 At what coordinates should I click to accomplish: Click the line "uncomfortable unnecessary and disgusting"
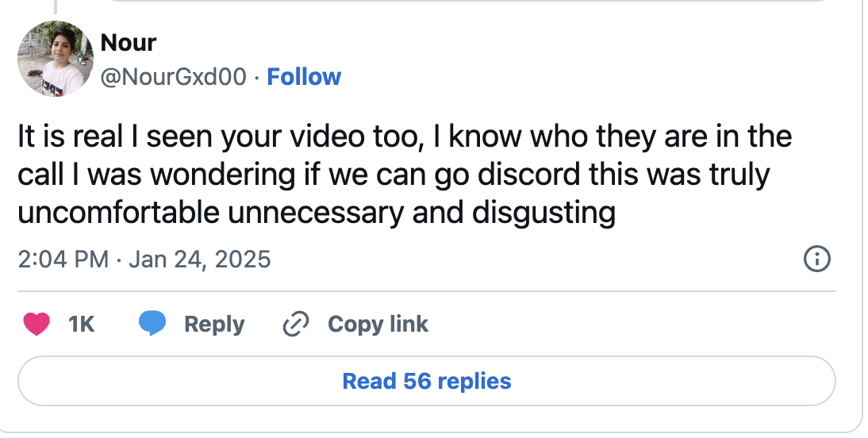tap(317, 213)
